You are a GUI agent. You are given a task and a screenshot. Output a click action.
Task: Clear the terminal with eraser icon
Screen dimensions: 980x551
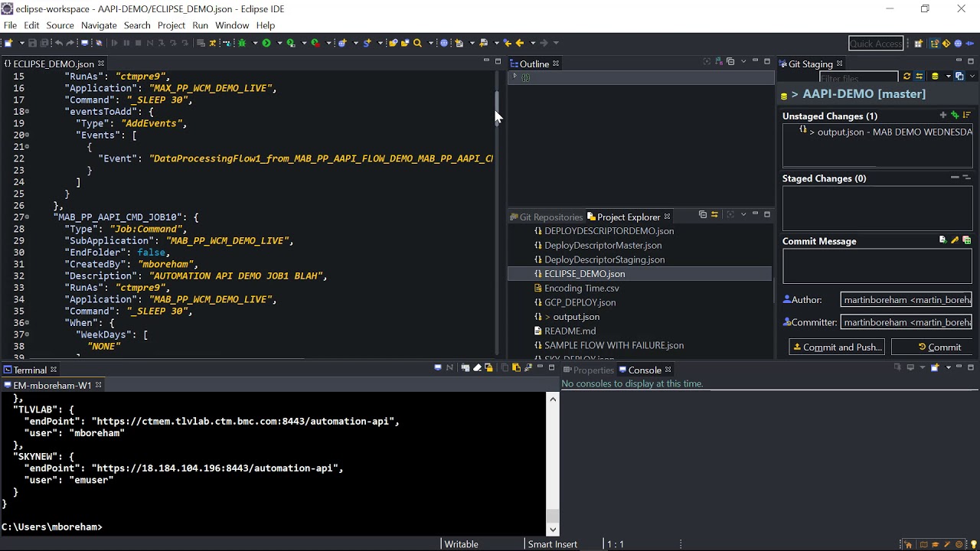[477, 368]
